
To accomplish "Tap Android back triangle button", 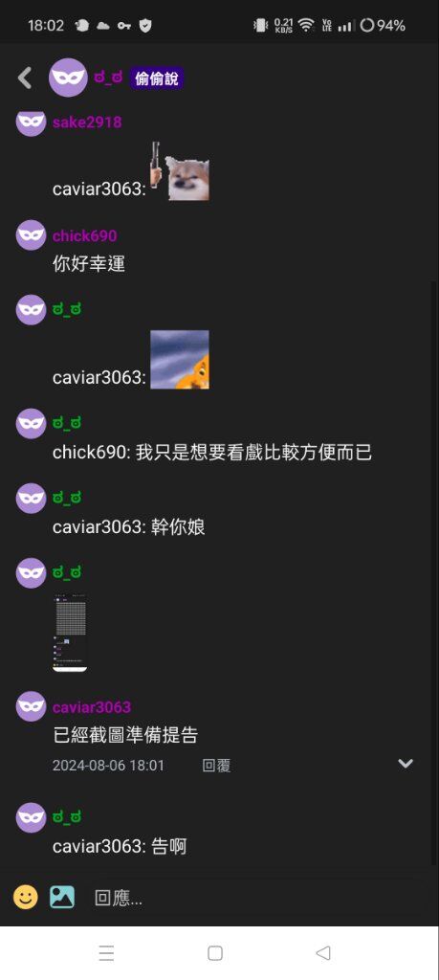I will [x=323, y=952].
